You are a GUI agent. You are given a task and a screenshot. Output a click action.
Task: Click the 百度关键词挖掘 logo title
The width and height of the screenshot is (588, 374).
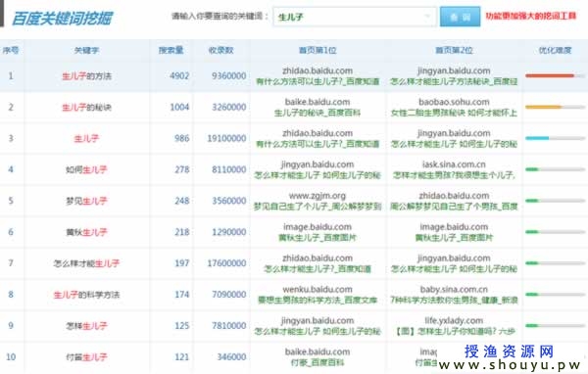tap(62, 18)
